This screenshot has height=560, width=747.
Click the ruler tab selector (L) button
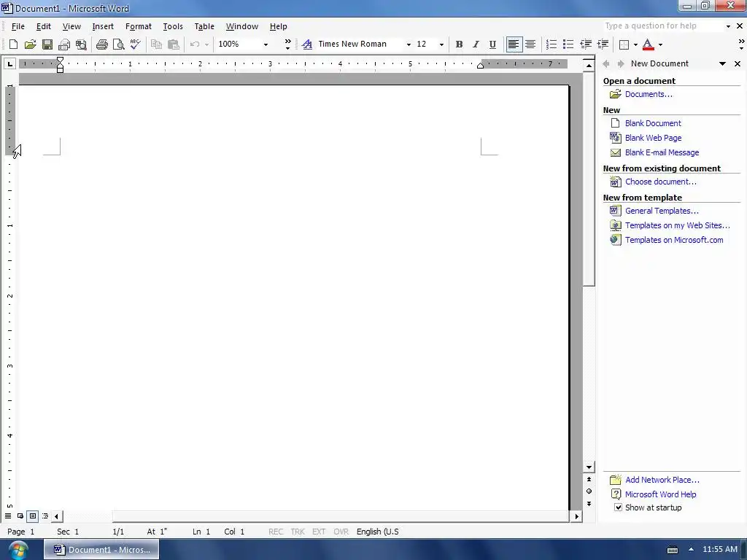pyautogui.click(x=10, y=64)
